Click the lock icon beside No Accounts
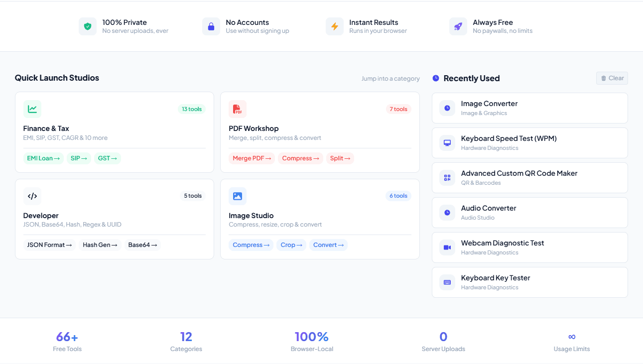Image resolution: width=643 pixels, height=364 pixels. 211,26
